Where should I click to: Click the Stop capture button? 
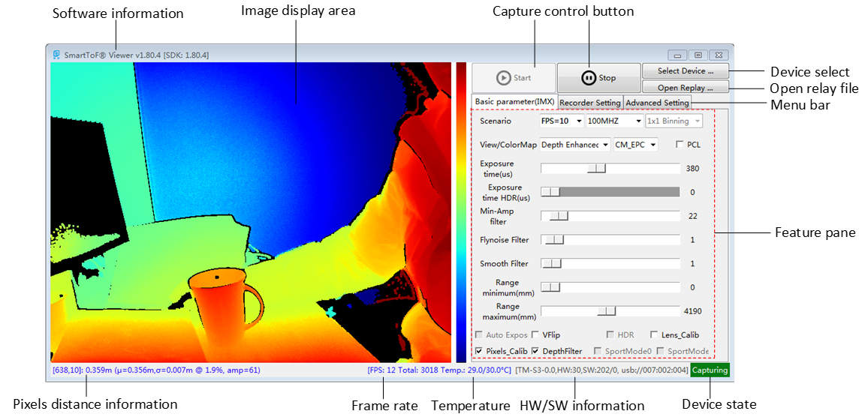point(598,78)
